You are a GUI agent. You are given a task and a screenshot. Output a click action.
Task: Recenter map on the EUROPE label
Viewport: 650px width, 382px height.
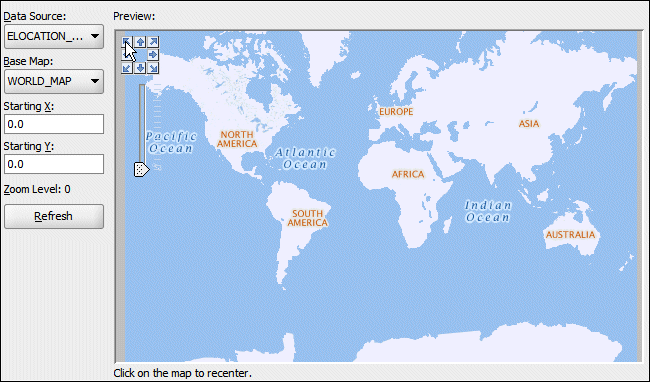tap(396, 111)
